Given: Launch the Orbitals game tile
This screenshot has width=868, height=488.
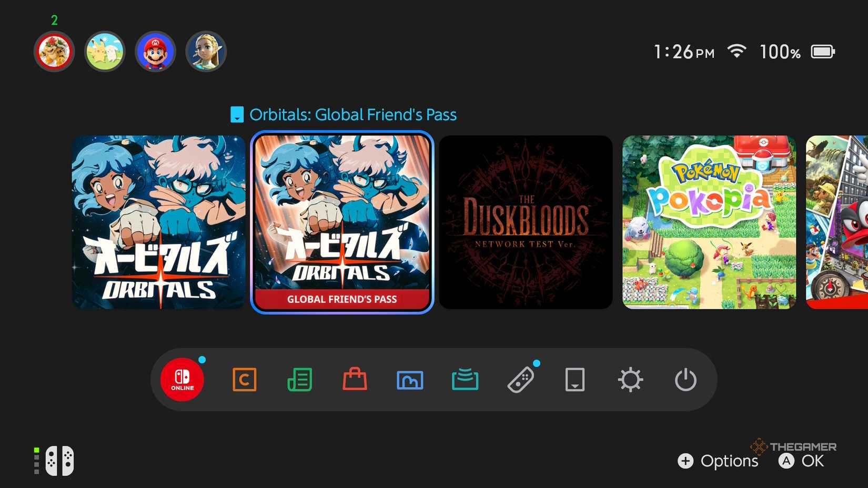Looking at the screenshot, I should 159,222.
